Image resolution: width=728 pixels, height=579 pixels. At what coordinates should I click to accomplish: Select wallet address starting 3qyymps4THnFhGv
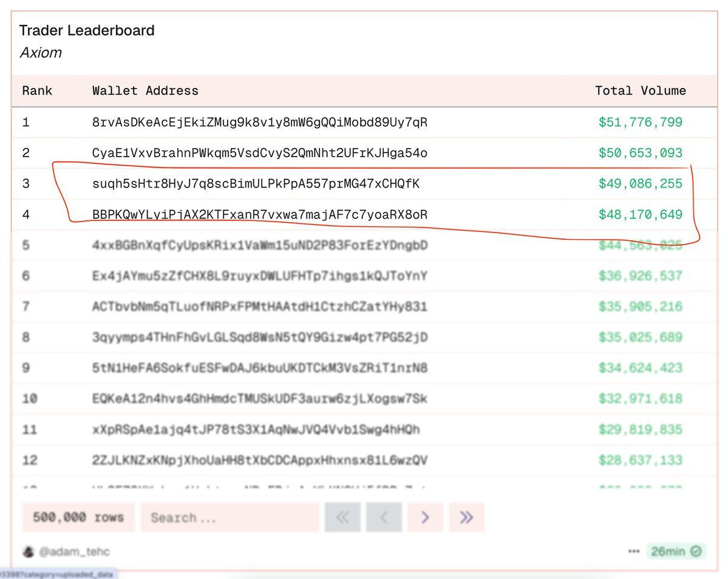[x=259, y=337]
